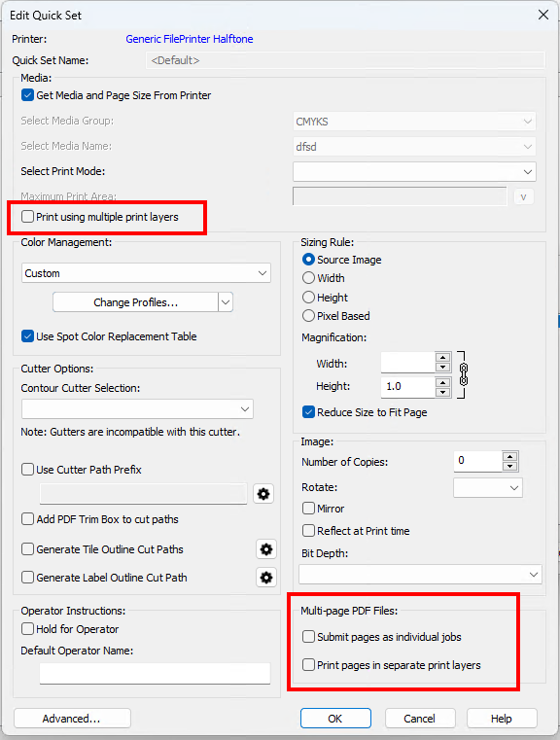Open Label Outline Cut Path gear settings
This screenshot has height=740, width=560.
[x=266, y=578]
